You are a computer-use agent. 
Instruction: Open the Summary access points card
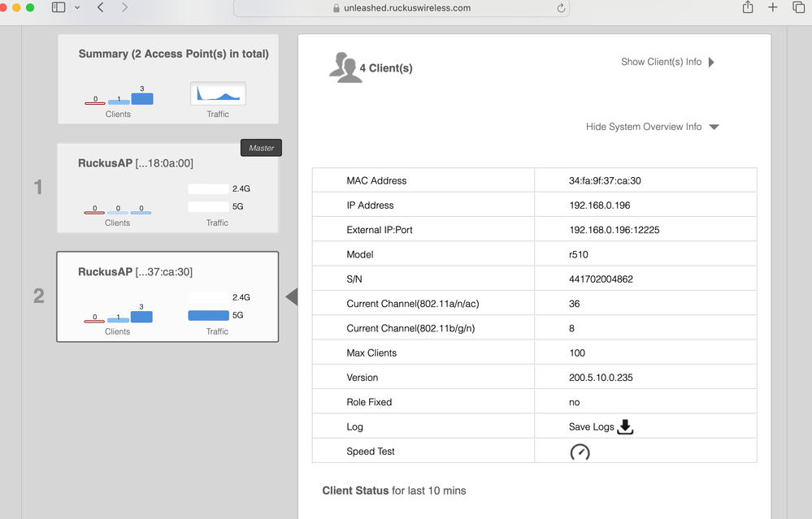[167, 79]
